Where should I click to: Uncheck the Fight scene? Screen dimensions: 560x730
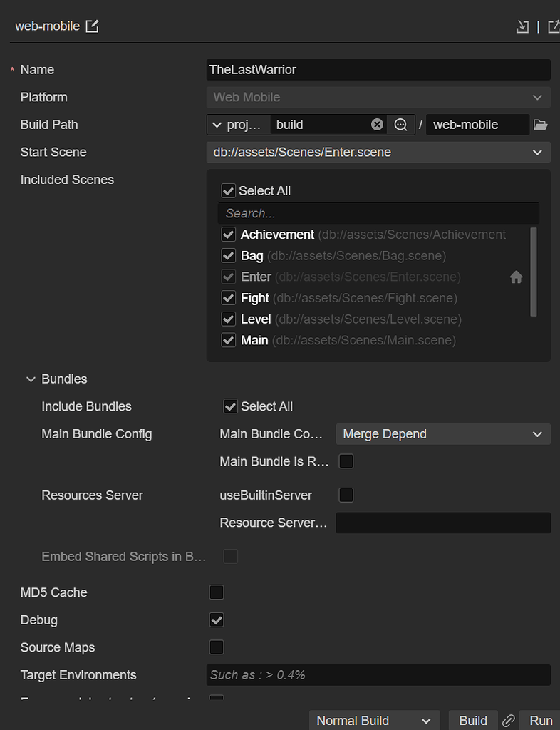228,298
